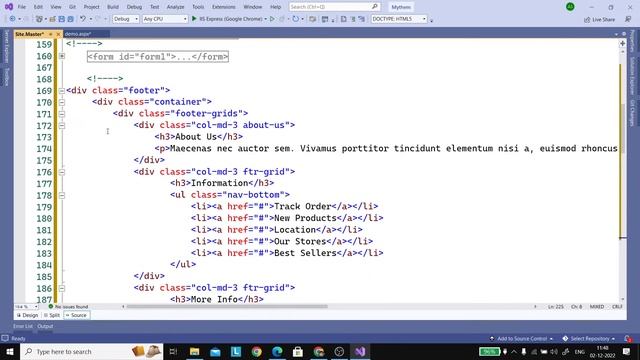Collapse the about-us div on line 172
The image size is (640, 360).
[62, 125]
